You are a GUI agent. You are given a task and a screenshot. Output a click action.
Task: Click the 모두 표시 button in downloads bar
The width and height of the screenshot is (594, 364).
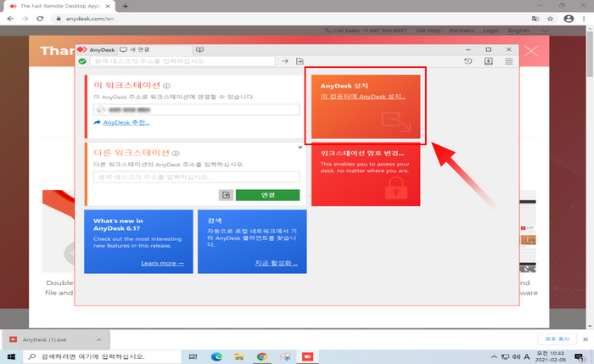tap(557, 339)
